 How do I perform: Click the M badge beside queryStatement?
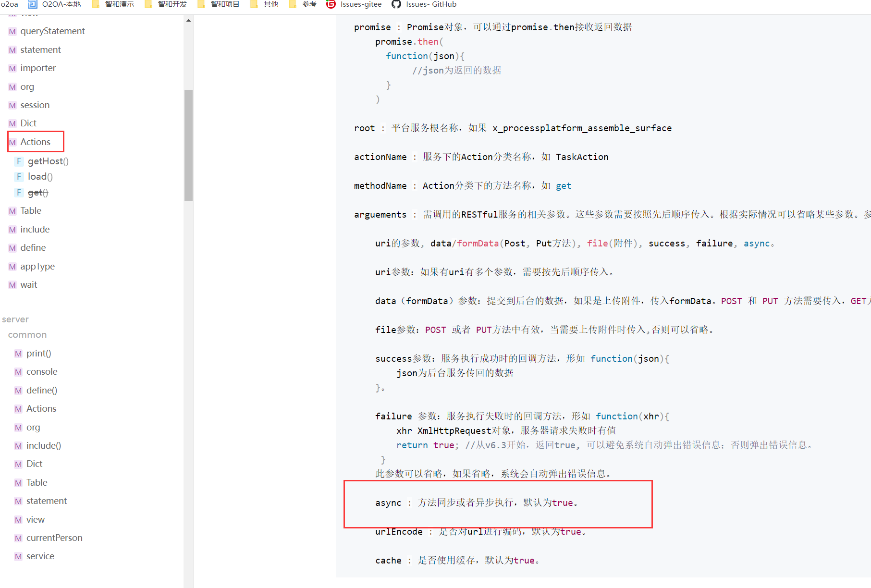(x=12, y=32)
